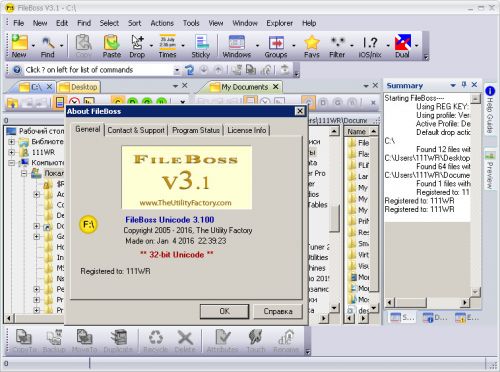Open the Tools menu
The image size is (500, 372).
click(x=191, y=23)
